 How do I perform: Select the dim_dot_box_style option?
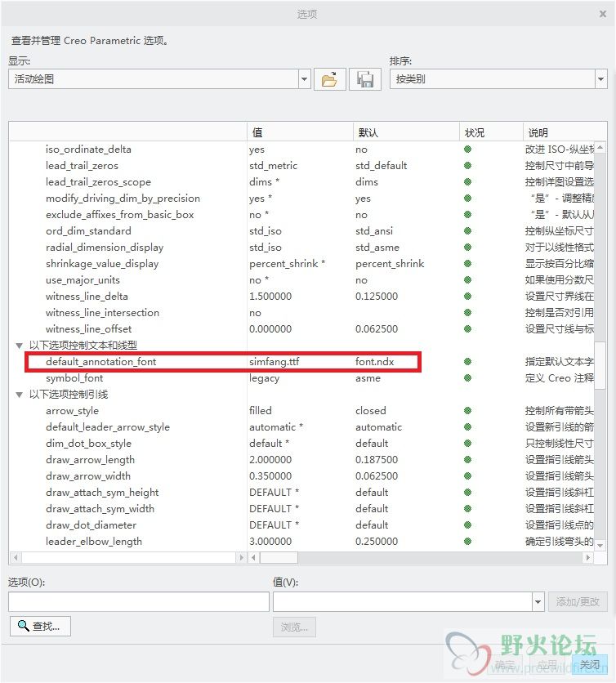coord(88,444)
